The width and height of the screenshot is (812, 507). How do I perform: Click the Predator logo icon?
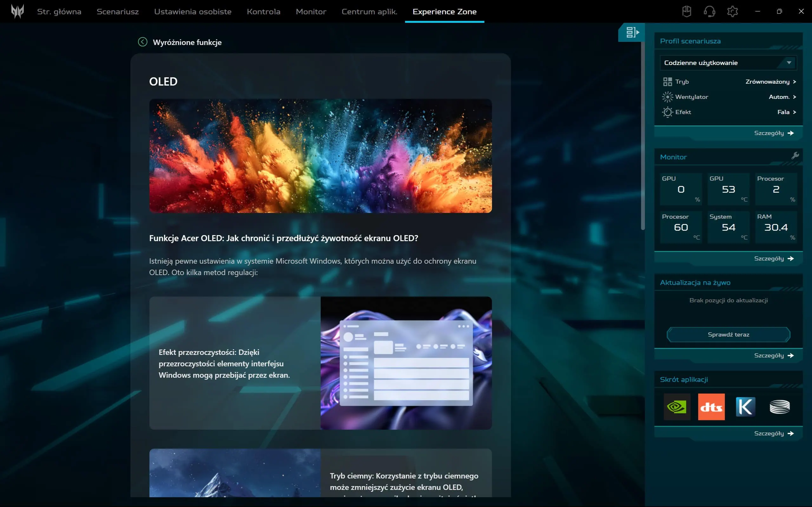pos(17,11)
